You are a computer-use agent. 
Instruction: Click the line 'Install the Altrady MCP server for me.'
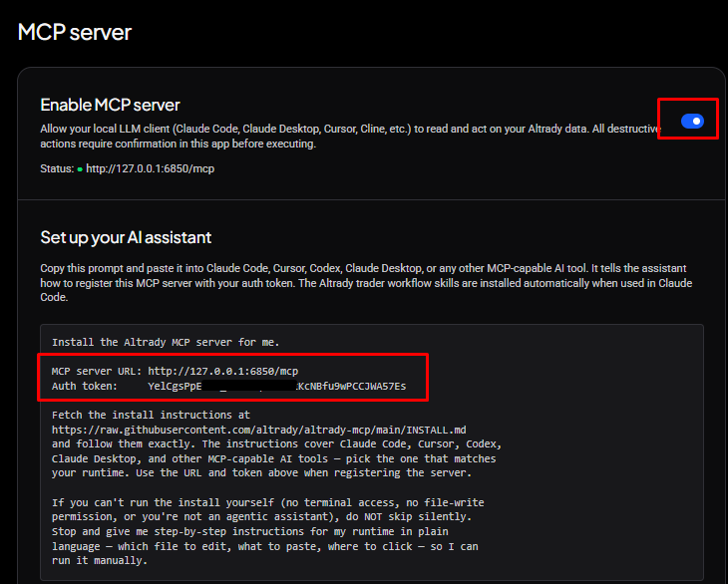[x=166, y=343]
